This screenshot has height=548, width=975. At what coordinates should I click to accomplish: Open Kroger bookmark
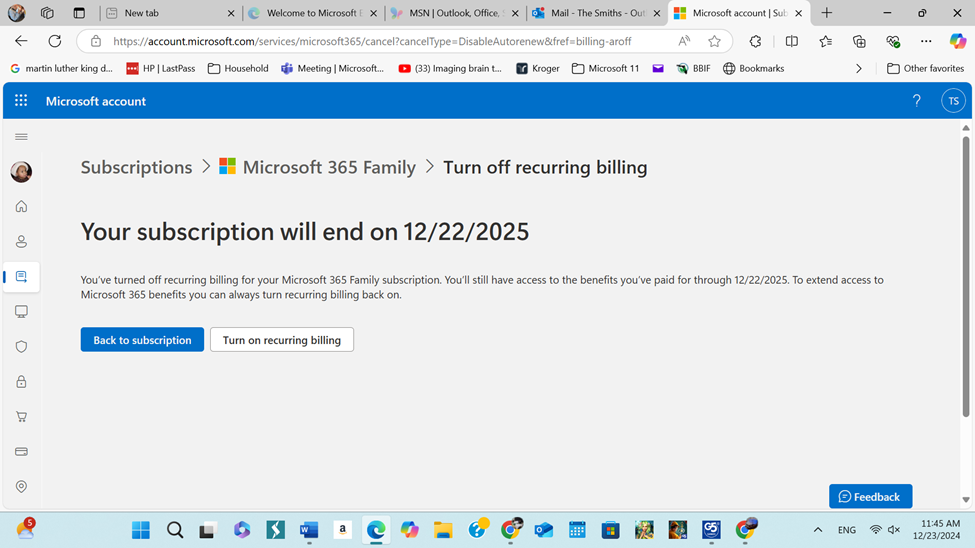coord(537,68)
